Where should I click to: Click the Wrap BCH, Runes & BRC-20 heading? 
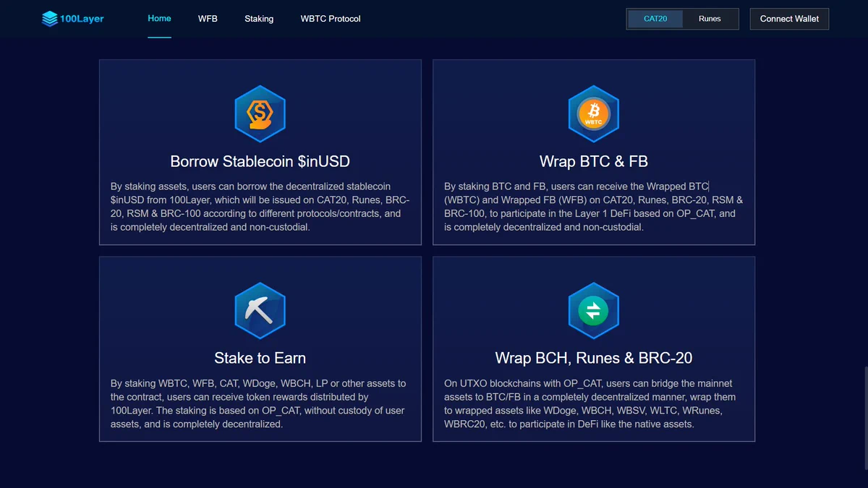(594, 358)
